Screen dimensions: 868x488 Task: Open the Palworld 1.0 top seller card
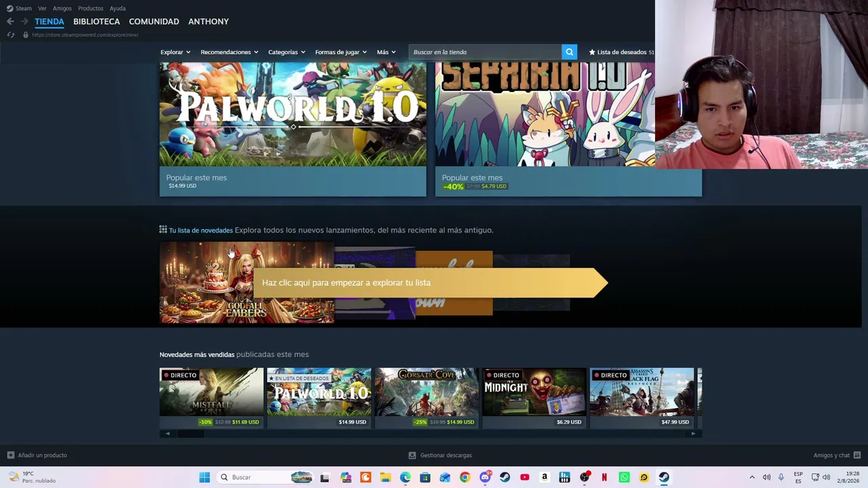coord(319,398)
